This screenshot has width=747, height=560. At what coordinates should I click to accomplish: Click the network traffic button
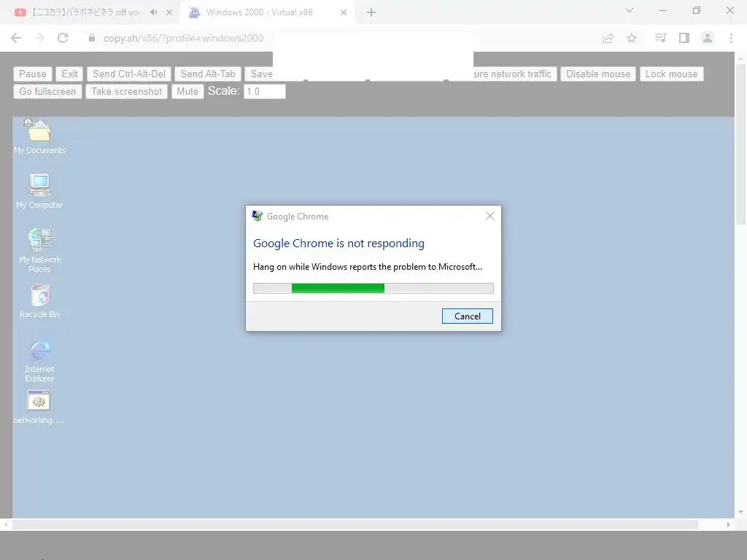[514, 74]
